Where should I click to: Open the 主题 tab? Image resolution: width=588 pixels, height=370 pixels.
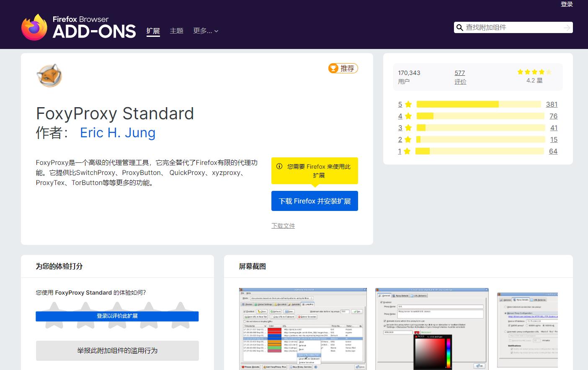(177, 31)
